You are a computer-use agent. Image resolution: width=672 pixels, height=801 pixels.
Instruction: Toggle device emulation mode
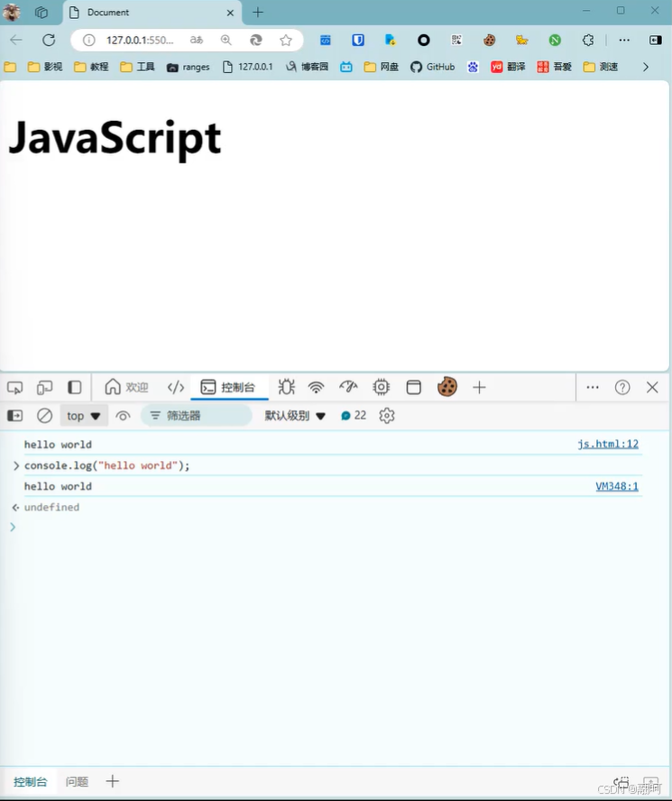pos(45,388)
